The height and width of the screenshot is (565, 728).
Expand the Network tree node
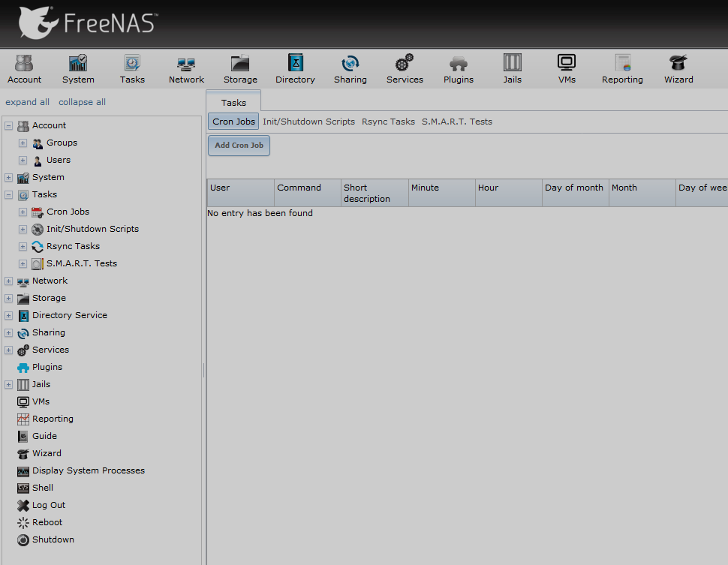(8, 281)
